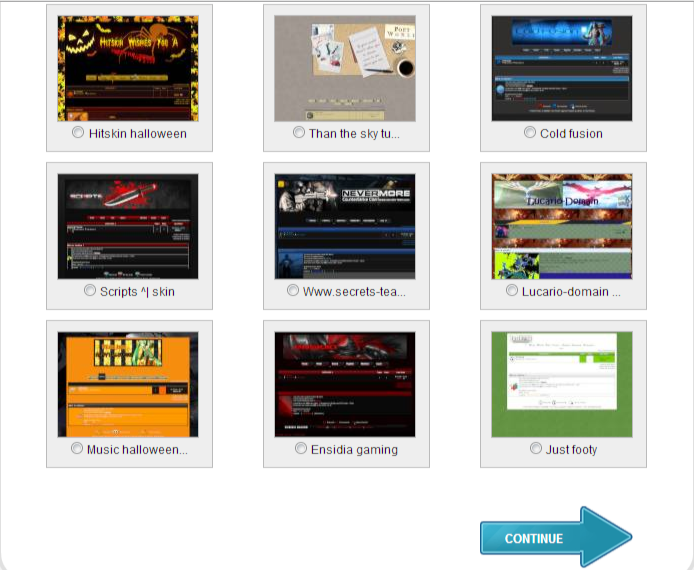This screenshot has height=570, width=694.
Task: Click the Music halloween... label
Action: [x=137, y=450]
